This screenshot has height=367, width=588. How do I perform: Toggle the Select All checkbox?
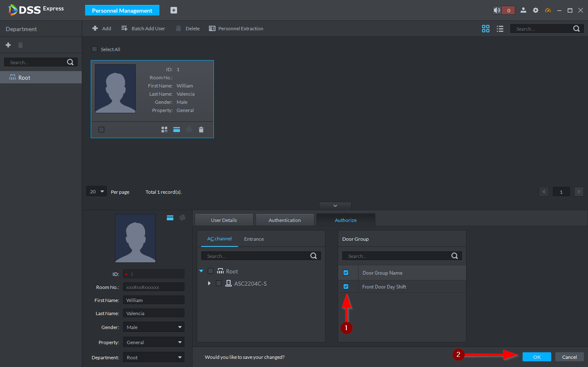pyautogui.click(x=94, y=49)
